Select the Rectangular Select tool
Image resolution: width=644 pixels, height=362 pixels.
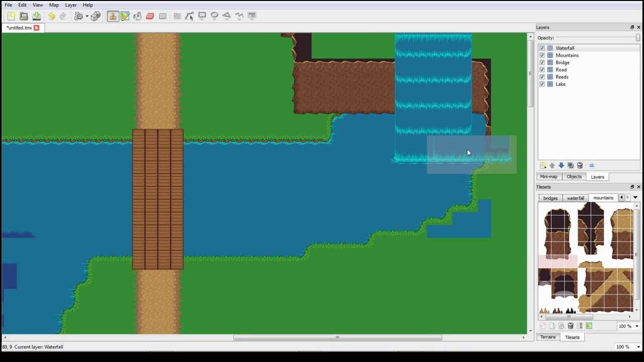(x=163, y=16)
